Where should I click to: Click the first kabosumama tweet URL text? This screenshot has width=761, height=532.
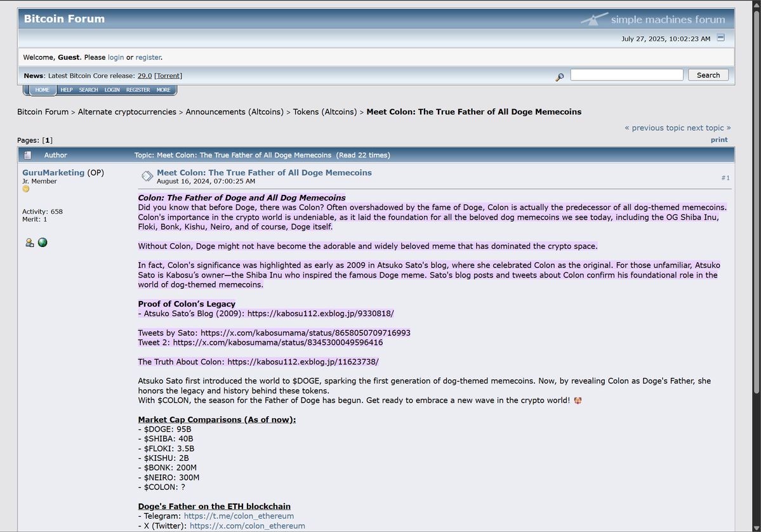point(305,333)
